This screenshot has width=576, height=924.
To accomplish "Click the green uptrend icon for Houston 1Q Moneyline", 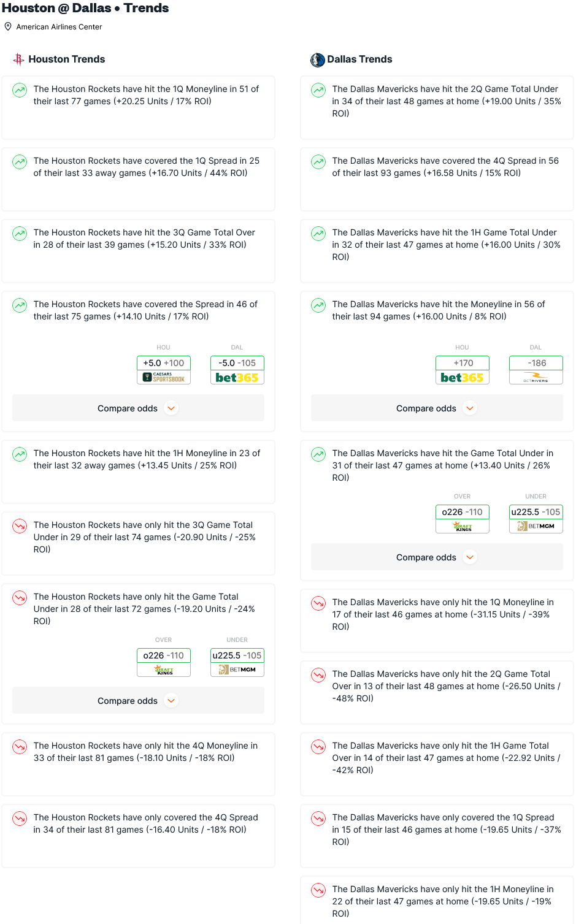I will (x=20, y=90).
